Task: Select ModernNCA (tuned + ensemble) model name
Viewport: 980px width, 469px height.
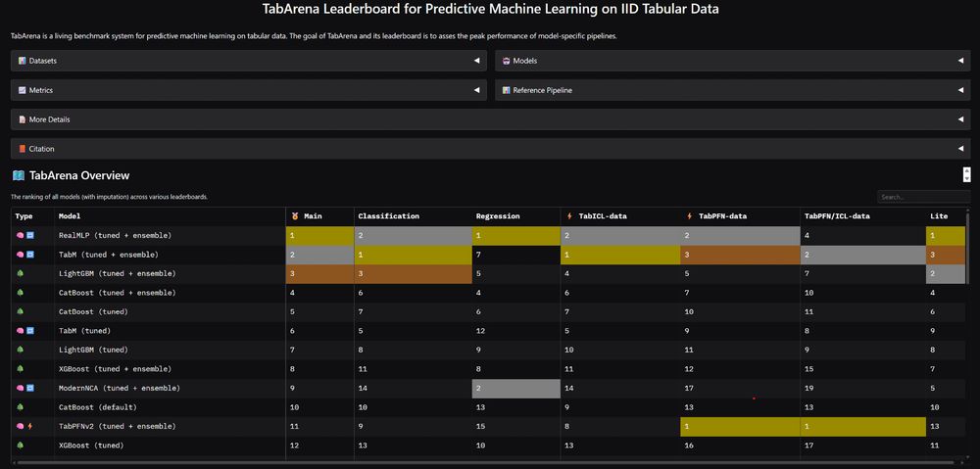Action: tap(120, 388)
